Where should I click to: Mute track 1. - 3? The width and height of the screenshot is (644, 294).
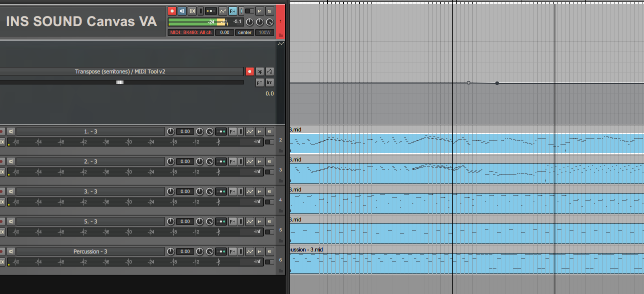coord(259,131)
